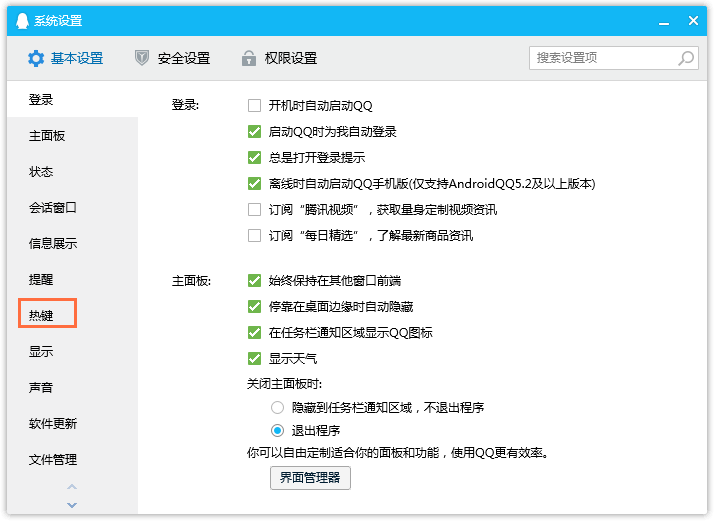
Task: Click the gear icon of 基本设置
Action: (36, 59)
